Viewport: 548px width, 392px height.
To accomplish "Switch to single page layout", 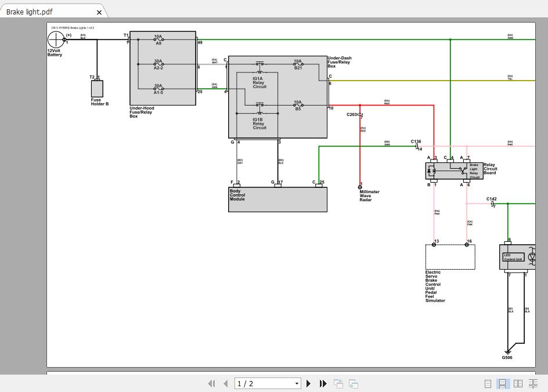I will [x=488, y=383].
